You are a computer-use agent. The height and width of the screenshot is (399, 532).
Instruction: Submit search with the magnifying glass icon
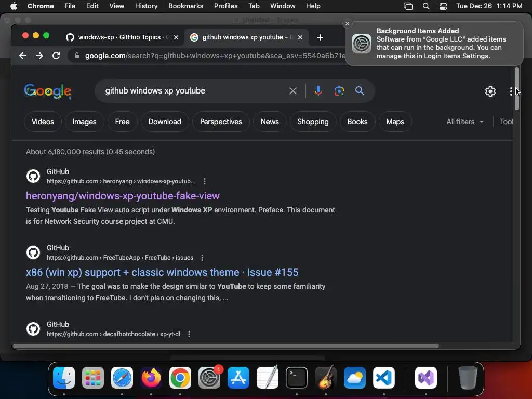click(360, 90)
